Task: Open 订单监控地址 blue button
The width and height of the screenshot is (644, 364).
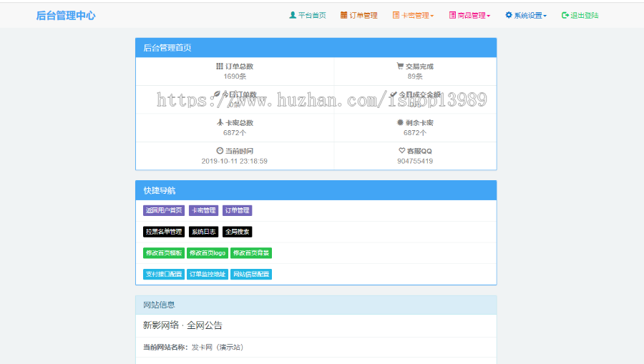Action: point(208,274)
